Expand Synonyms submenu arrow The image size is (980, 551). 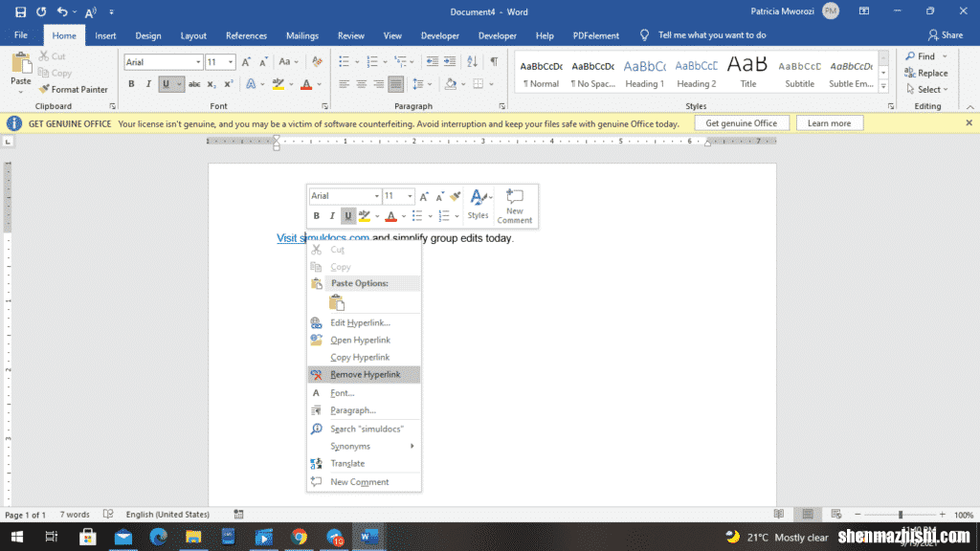[x=412, y=446]
